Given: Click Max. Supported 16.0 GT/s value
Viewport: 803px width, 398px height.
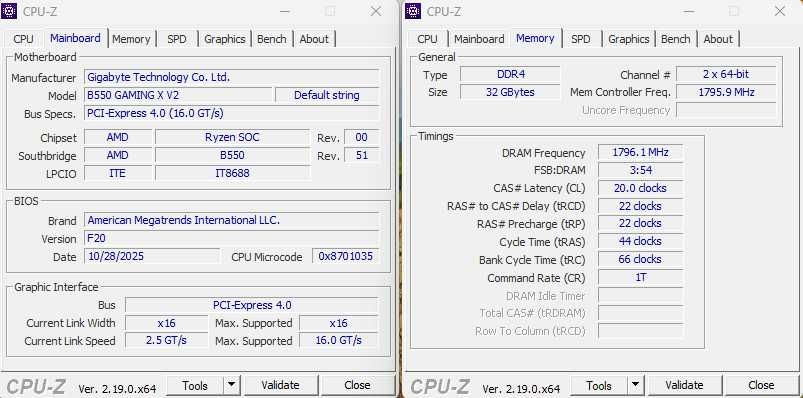Looking at the screenshot, I should tap(339, 341).
